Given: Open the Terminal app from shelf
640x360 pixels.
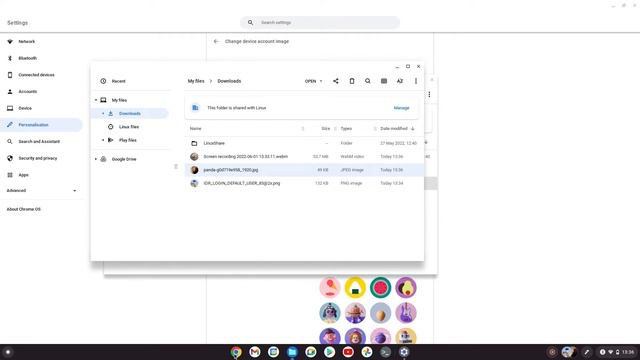Looking at the screenshot, I should coord(385,352).
